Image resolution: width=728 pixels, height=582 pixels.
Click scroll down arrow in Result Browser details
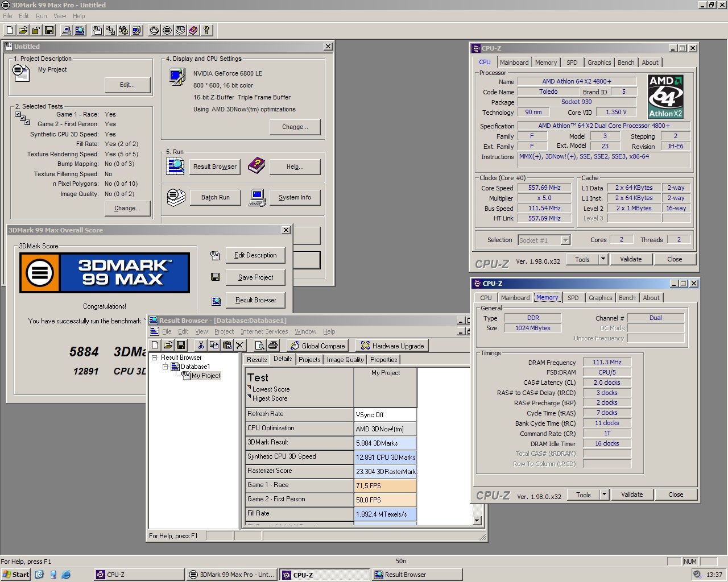pos(477,520)
